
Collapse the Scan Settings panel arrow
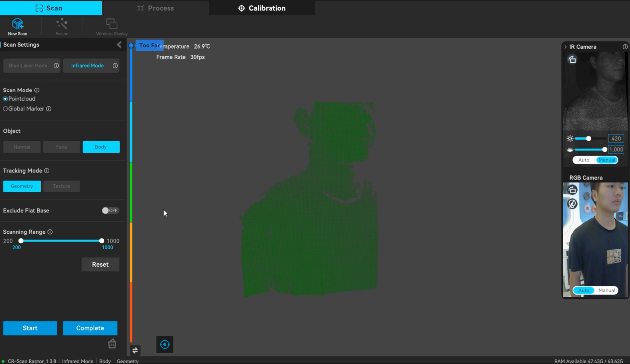119,45
